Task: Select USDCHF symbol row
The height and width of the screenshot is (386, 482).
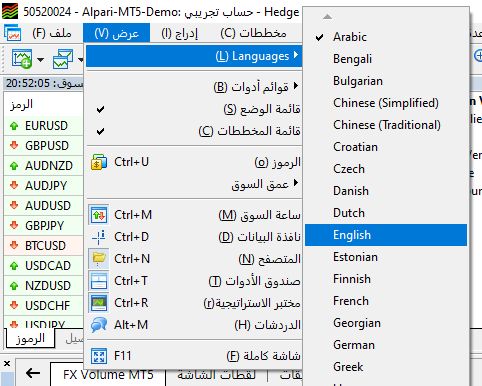Action: [43, 306]
